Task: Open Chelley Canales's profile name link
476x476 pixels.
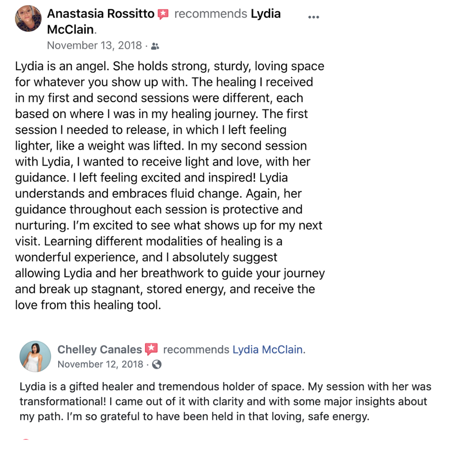Action: pos(100,350)
